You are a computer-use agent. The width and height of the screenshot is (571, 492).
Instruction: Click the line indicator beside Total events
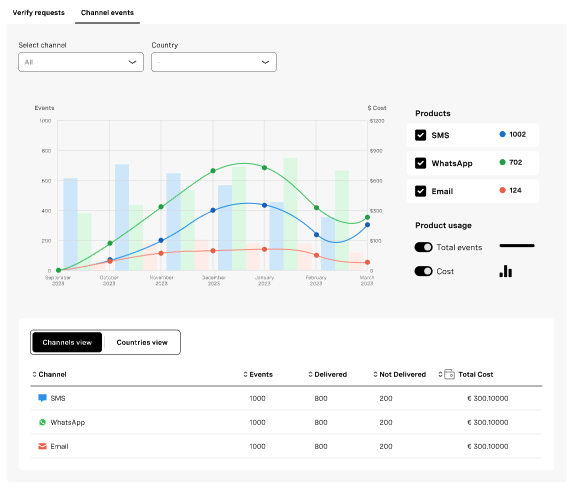pos(517,246)
